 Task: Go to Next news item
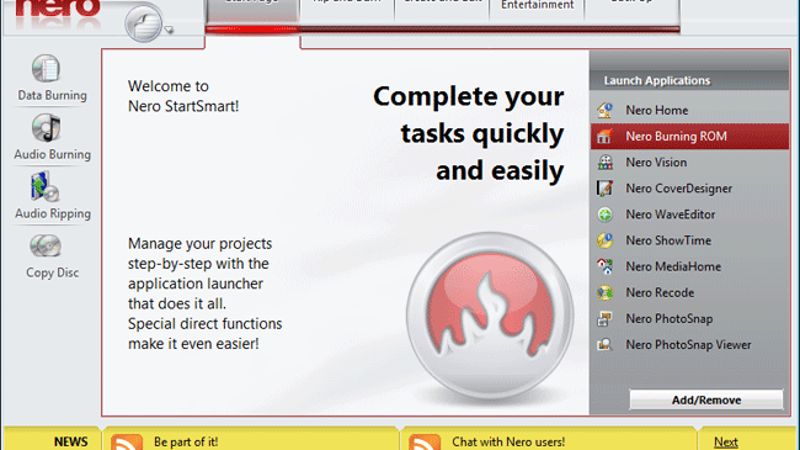click(726, 442)
